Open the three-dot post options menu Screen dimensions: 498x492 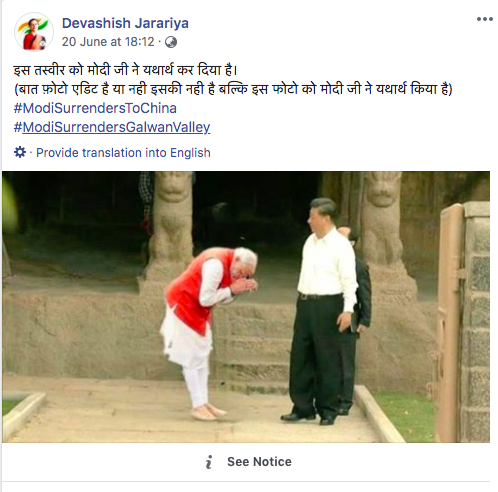tap(484, 19)
